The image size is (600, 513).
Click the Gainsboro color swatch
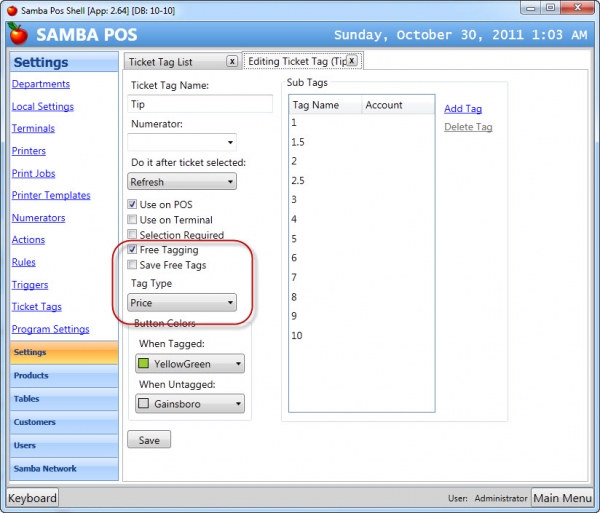[143, 403]
